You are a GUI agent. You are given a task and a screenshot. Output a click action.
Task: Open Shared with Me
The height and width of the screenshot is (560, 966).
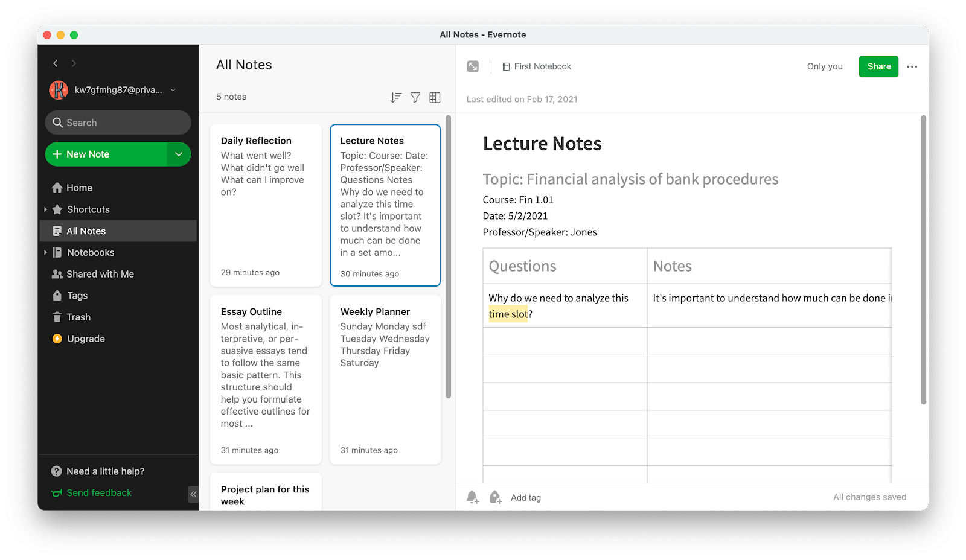[118, 274]
